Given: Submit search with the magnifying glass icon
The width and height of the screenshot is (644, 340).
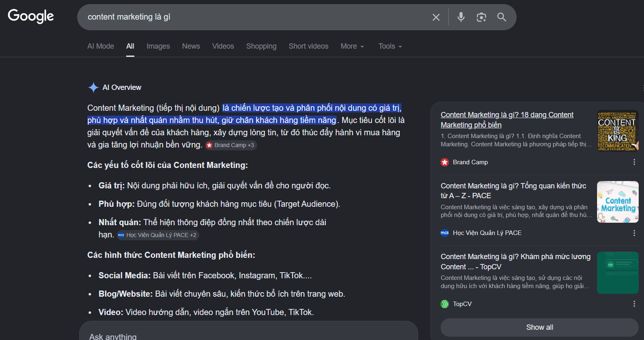Looking at the screenshot, I should [x=501, y=17].
